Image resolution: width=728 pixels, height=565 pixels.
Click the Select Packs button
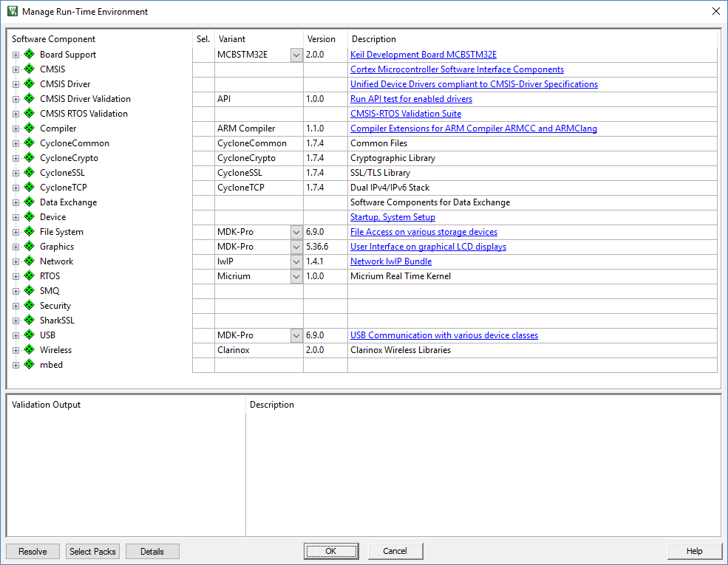[92, 551]
